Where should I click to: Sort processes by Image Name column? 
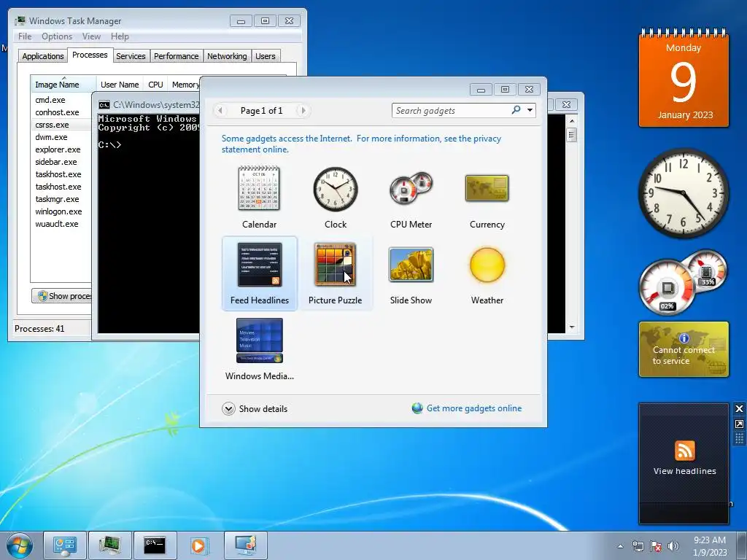click(x=63, y=85)
